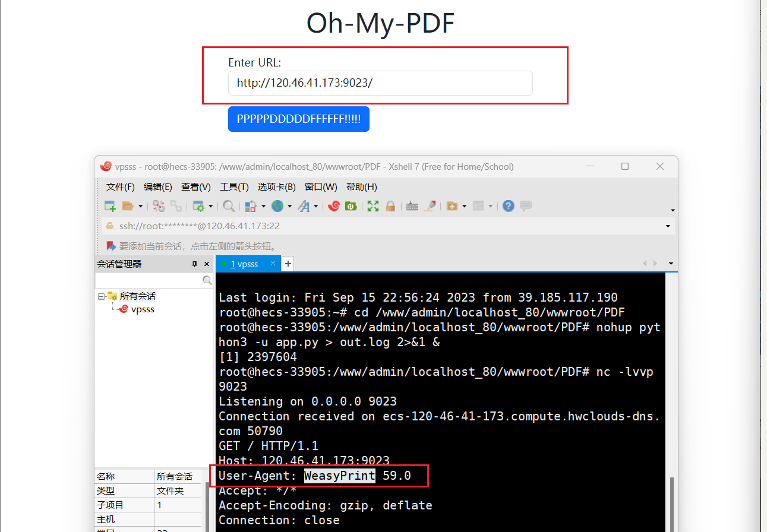Launch Xftp green icon in toolbar
Image resolution: width=767 pixels, height=532 pixels.
(351, 206)
